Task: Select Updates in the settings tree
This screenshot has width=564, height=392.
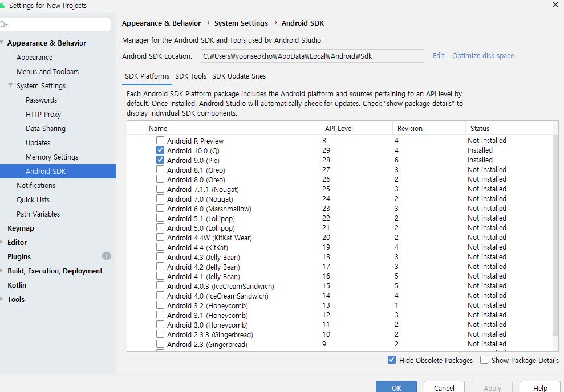Action: (x=38, y=142)
